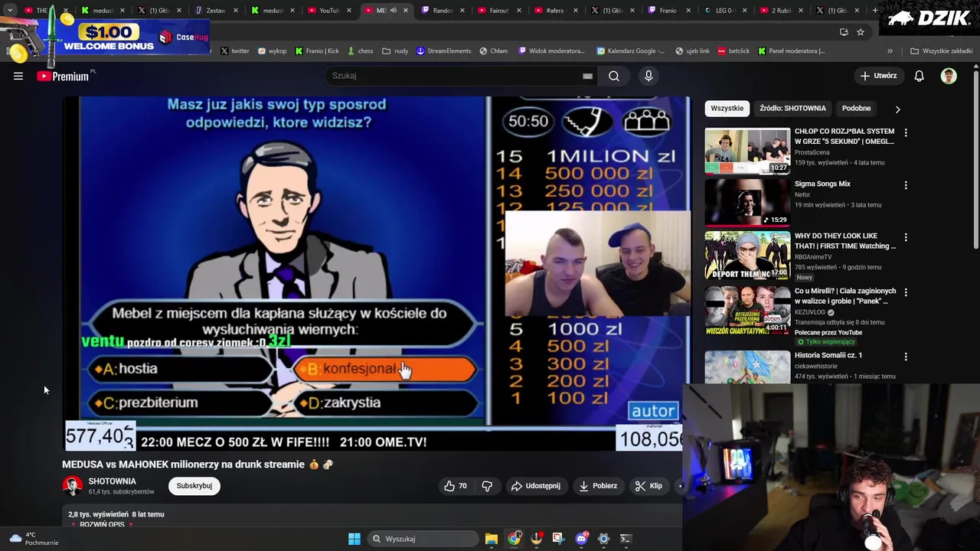980x551 pixels.
Task: Open File Explorer from taskbar
Action: 492,539
